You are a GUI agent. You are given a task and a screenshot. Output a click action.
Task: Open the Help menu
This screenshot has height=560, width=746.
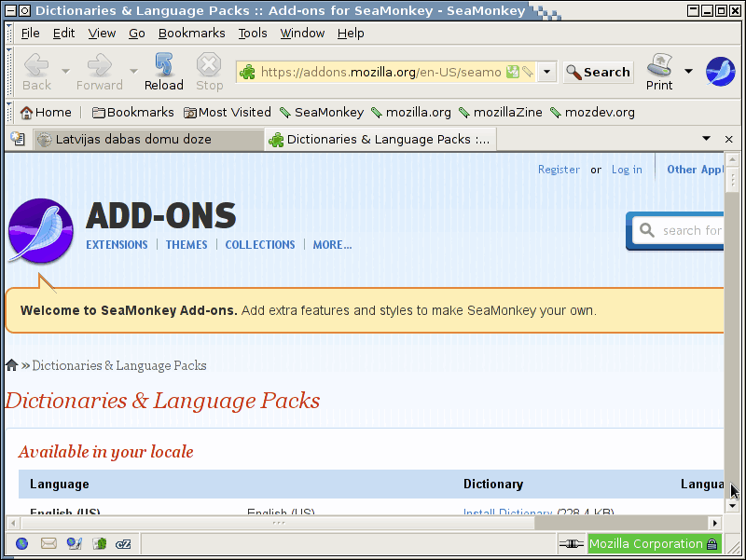tap(351, 34)
